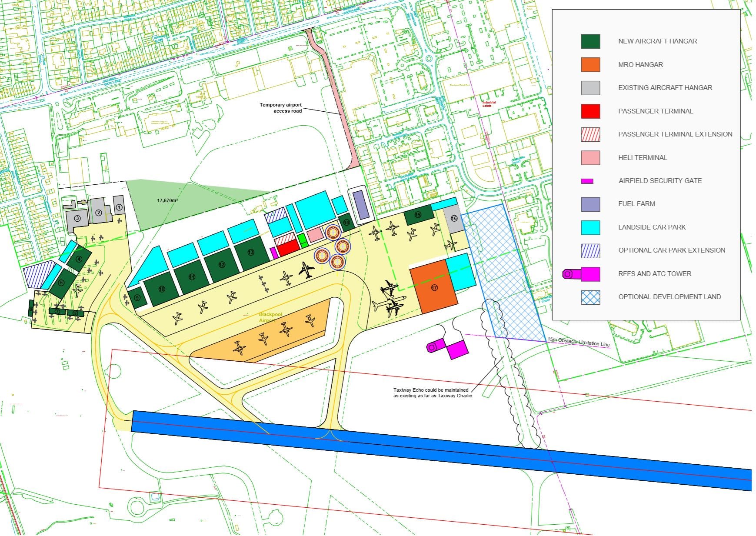Click the blue runway strip
The image size is (756, 536).
(441, 450)
